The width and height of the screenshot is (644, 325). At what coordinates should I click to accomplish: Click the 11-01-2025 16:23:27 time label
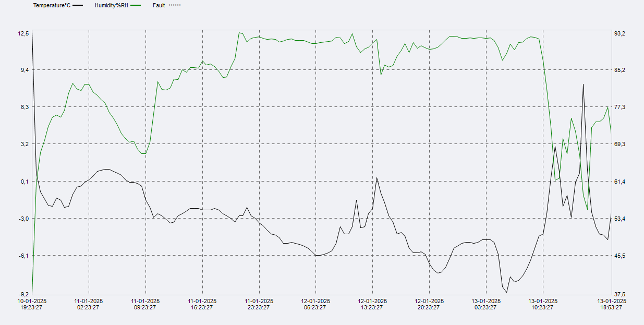(x=202, y=304)
